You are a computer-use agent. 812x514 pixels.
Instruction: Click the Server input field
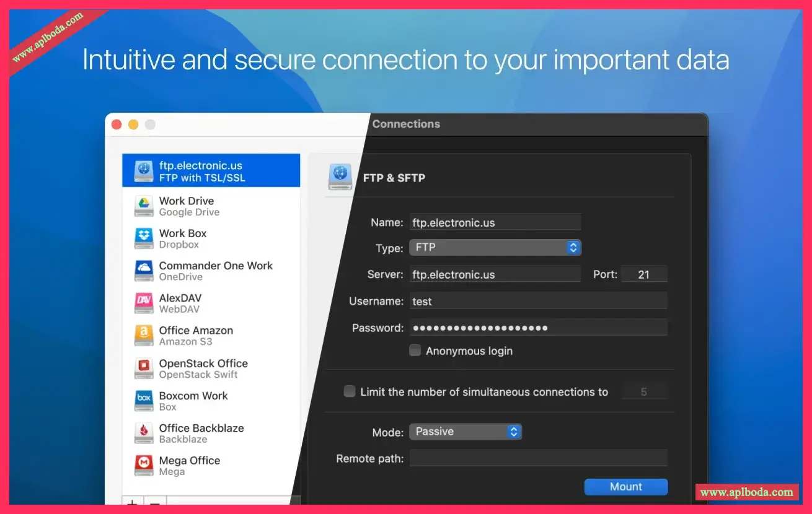pos(495,274)
